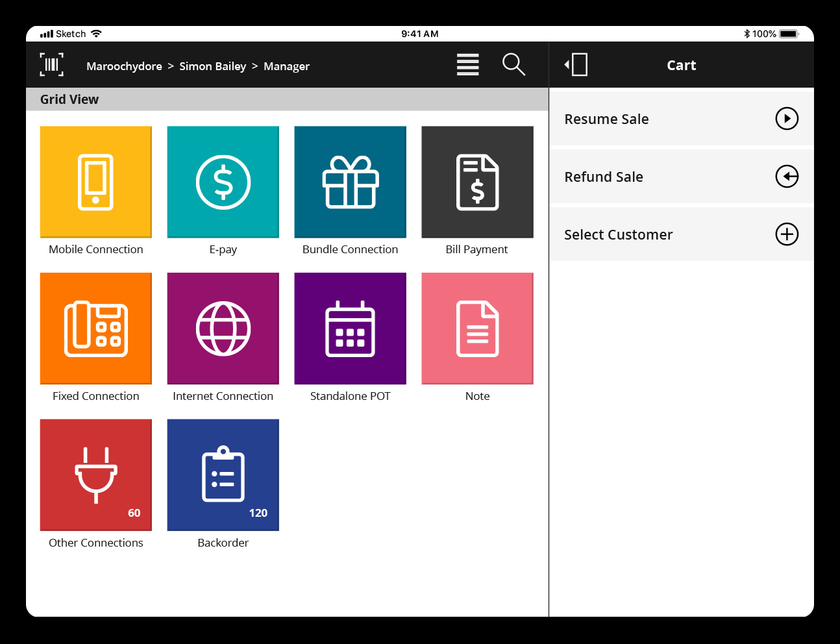Click the search magnifier icon
The width and height of the screenshot is (840, 644).
point(513,65)
